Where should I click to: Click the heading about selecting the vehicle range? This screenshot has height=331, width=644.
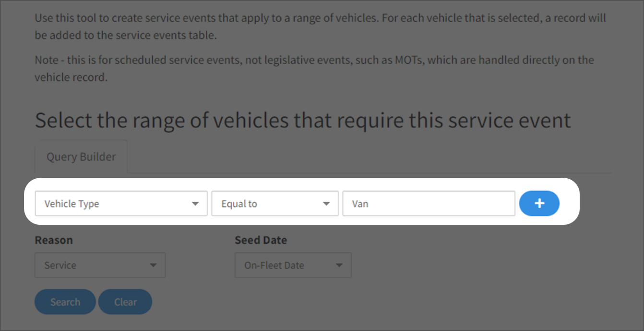(303, 120)
